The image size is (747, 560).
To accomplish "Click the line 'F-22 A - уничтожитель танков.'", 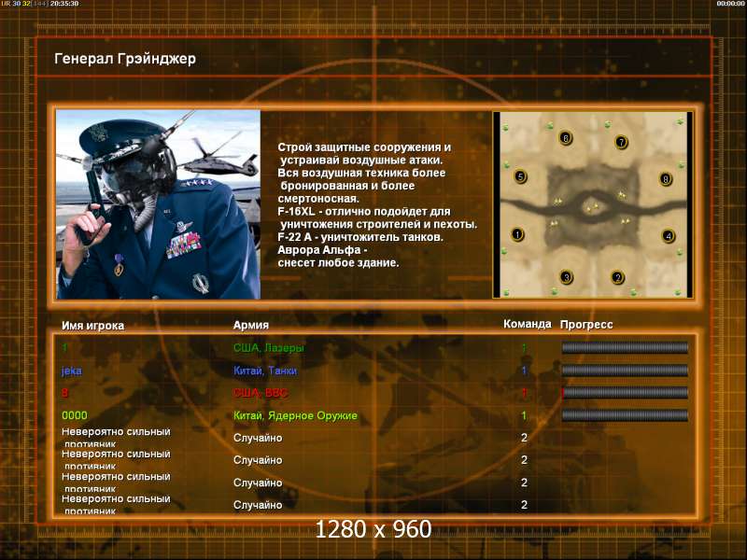I will click(360, 237).
